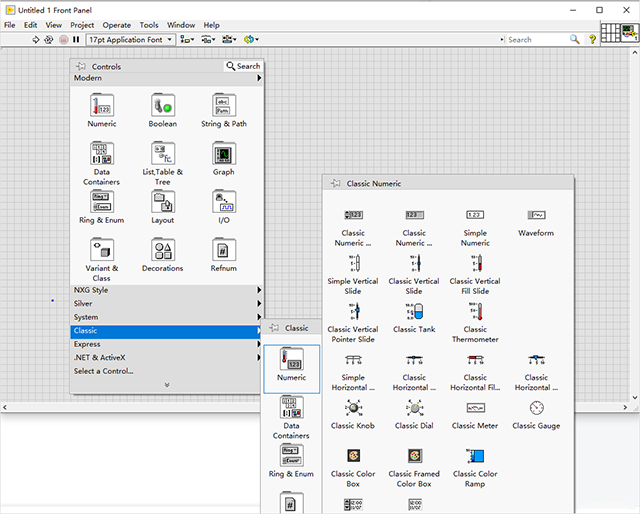
Task: Expand the bottom chevron of Controls palette
Action: click(167, 385)
